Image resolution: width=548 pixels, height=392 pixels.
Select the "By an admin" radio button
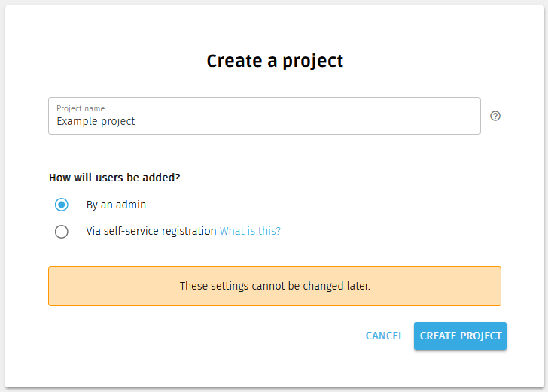click(62, 205)
